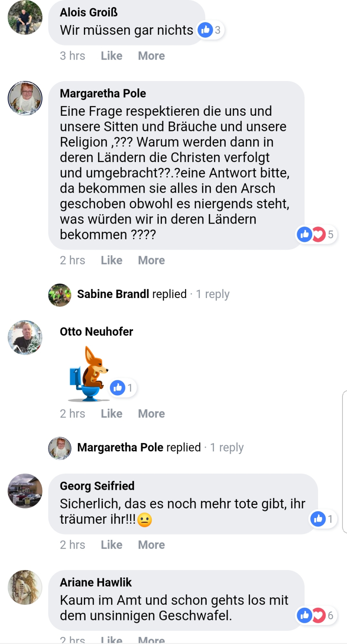Open Ariane Hawlik's avatar picture
This screenshot has width=347, height=644.
[25, 587]
